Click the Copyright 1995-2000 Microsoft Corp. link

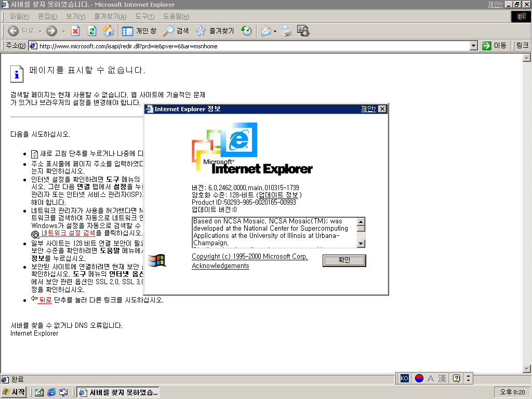click(x=250, y=257)
